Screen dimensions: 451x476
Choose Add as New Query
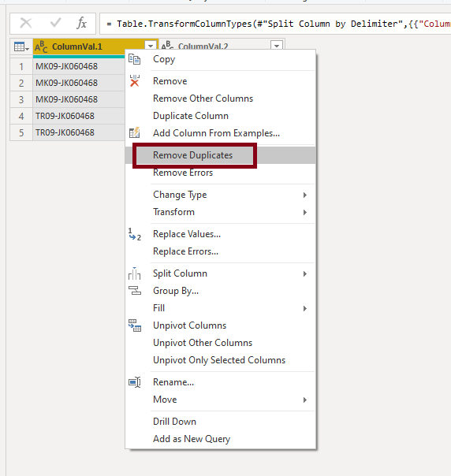coord(221,439)
